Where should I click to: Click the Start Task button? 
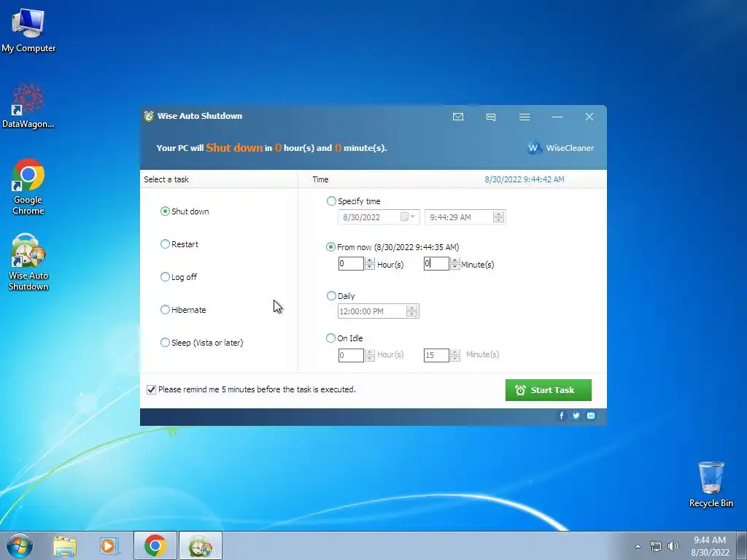(x=549, y=390)
